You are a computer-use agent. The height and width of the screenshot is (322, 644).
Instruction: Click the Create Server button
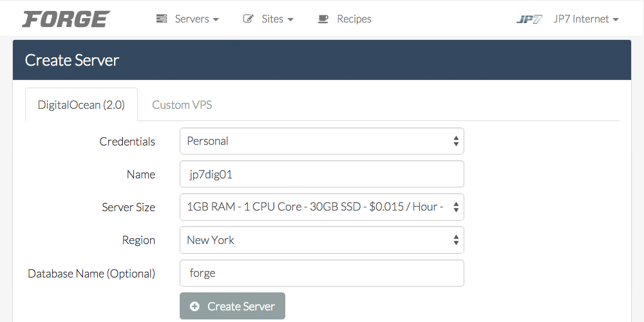point(232,306)
